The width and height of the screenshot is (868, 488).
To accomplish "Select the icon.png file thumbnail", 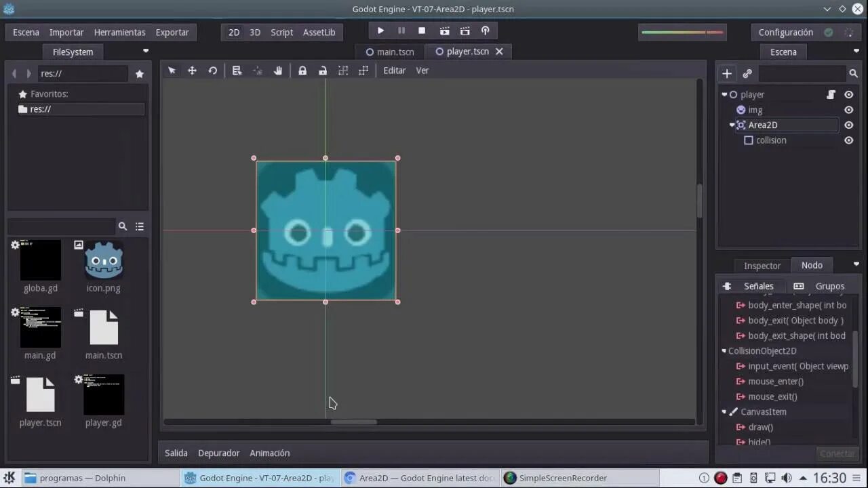I will (104, 260).
